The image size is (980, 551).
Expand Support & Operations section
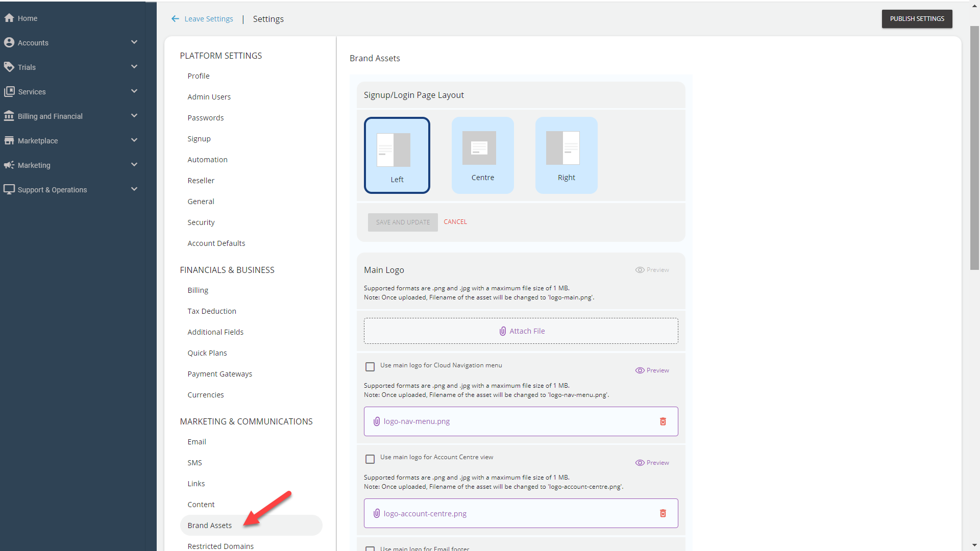(x=134, y=189)
